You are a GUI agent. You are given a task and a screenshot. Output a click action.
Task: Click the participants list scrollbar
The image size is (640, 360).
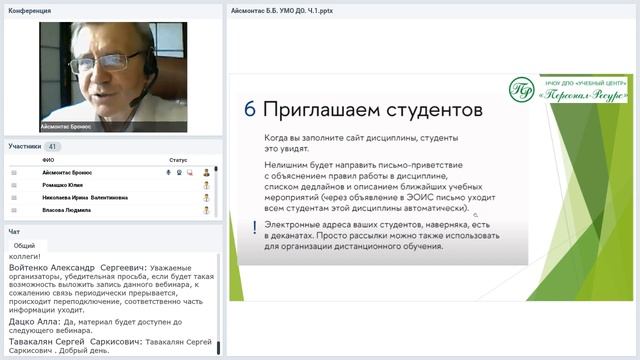point(216,191)
